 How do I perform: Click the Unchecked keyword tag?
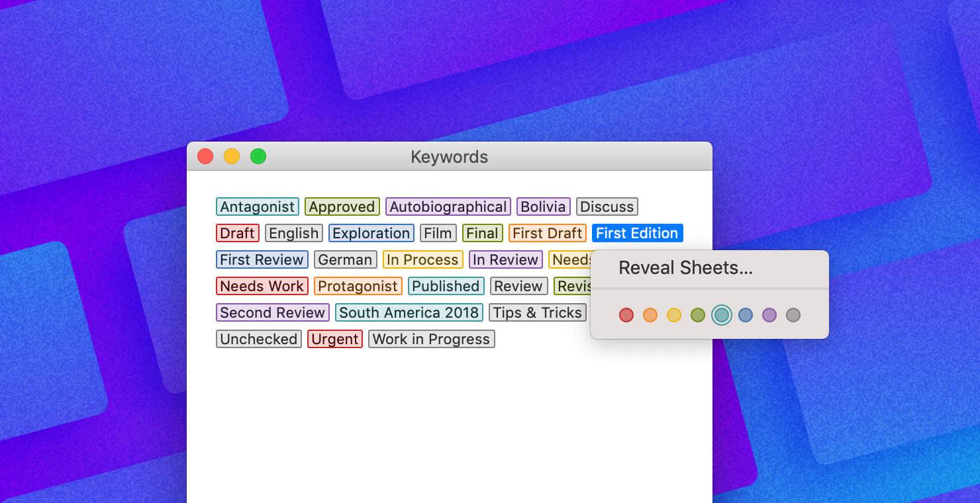[x=259, y=339]
